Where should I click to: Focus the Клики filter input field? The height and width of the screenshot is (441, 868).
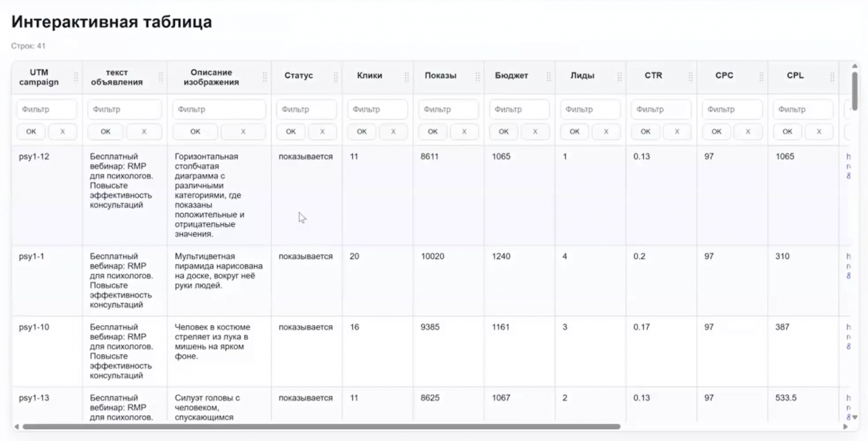pyautogui.click(x=378, y=110)
